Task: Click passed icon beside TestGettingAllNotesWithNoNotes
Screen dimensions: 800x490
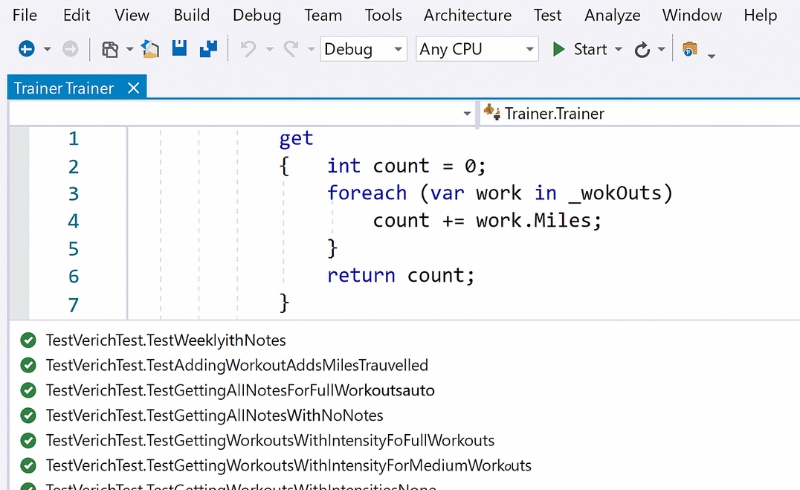Action: point(28,415)
